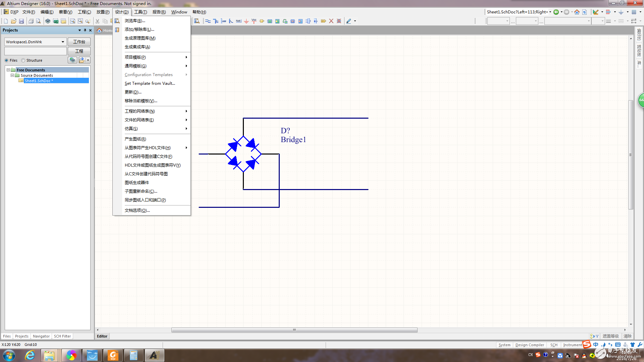Viewport: 644px width, 362px height.
Task: Collapse the Source Documents folder node
Action: tap(12, 75)
